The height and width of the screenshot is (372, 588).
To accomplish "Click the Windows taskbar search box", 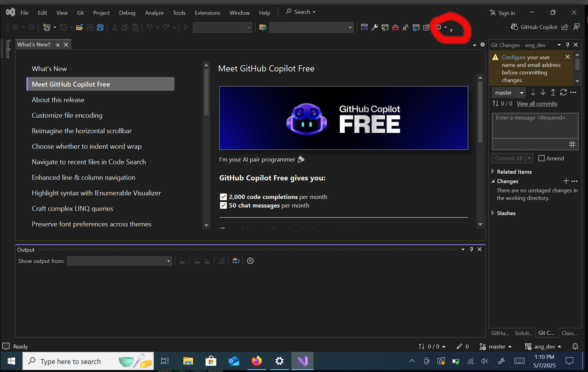I will 88,361.
